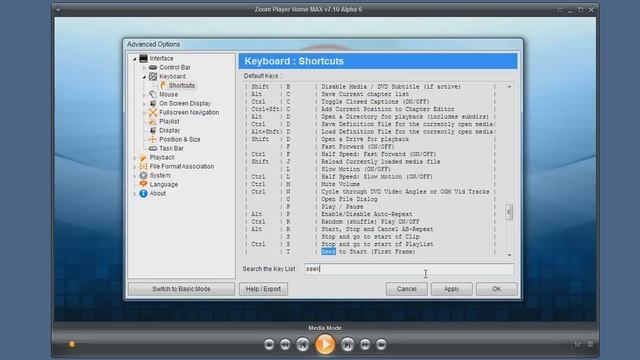This screenshot has height=360, width=640.
Task: Click the blue About info icon
Action: click(x=143, y=193)
